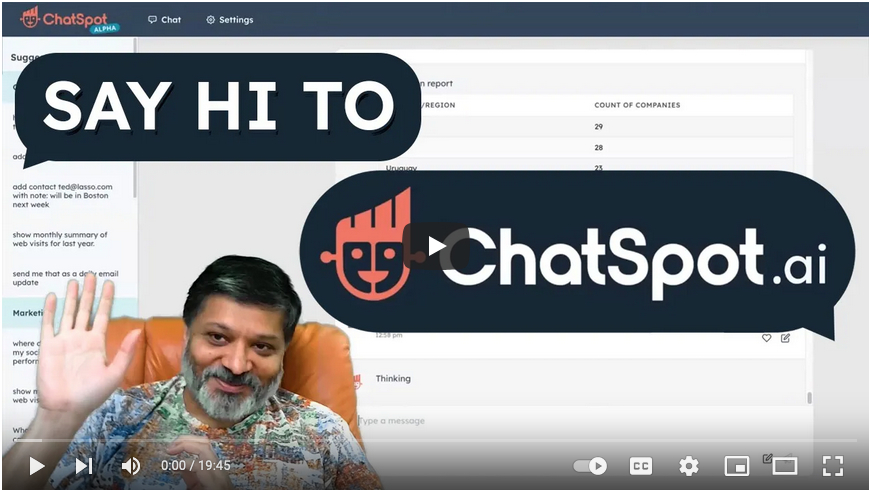Image resolution: width=869 pixels, height=490 pixels.
Task: Click the value 28 in the table
Action: coord(599,147)
